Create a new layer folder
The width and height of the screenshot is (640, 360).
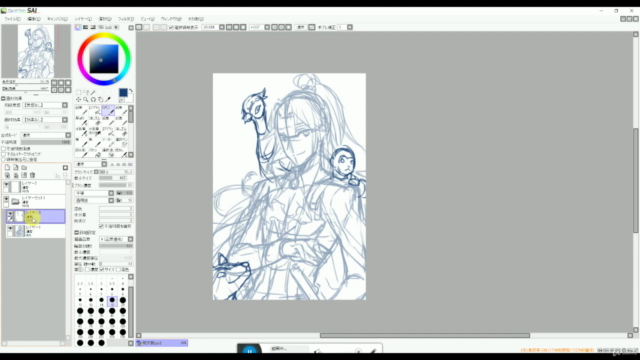[24, 167]
